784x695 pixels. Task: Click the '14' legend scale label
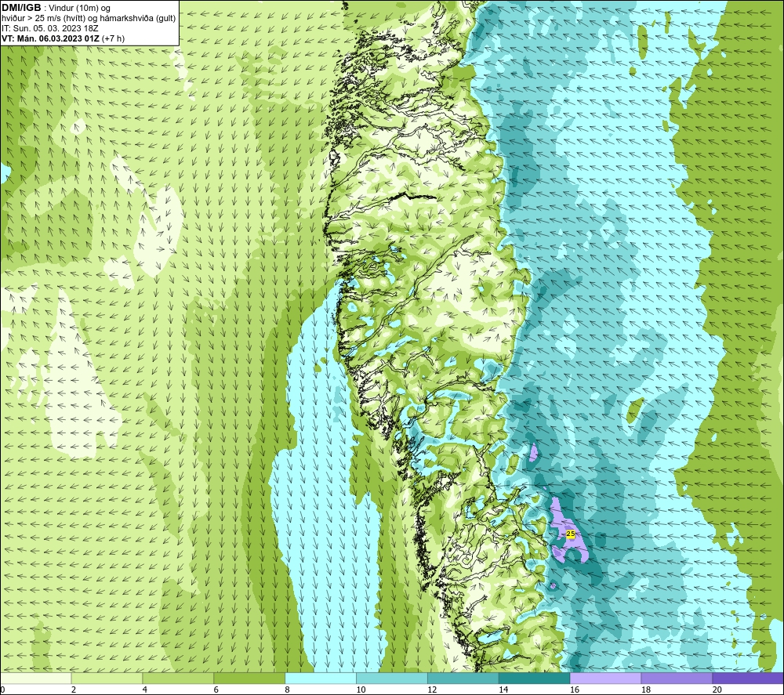tap(503, 690)
